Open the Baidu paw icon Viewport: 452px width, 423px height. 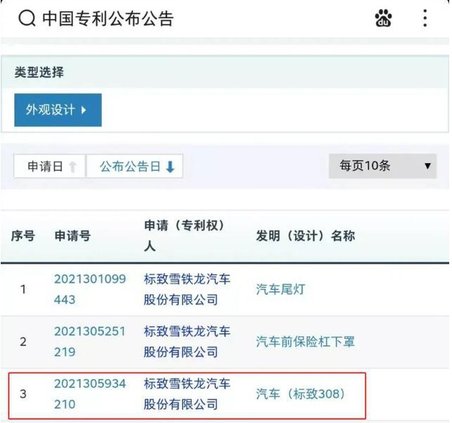click(x=383, y=18)
